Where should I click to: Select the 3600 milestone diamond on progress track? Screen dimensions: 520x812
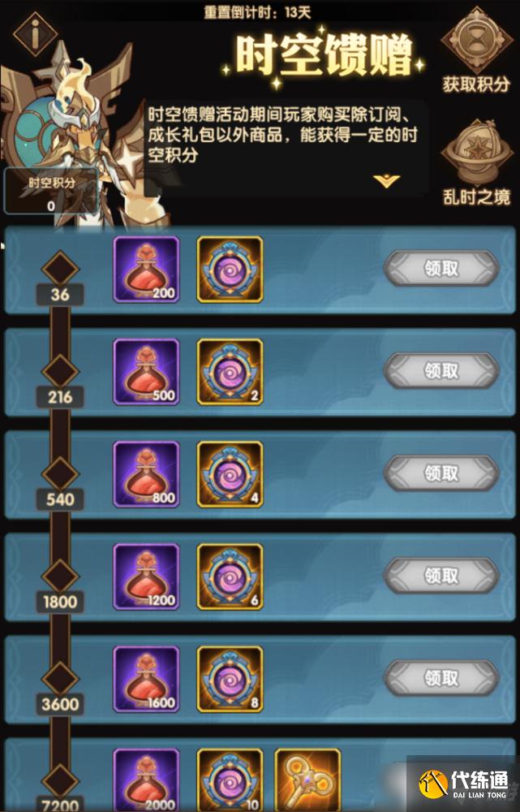coord(60,679)
